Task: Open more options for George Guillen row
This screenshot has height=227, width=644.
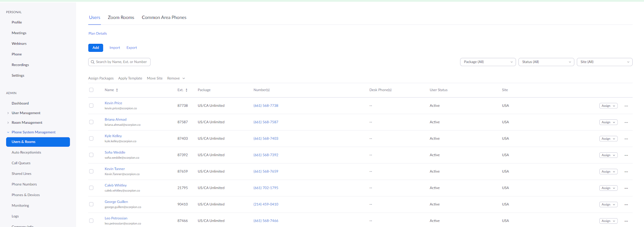Action: (x=626, y=205)
